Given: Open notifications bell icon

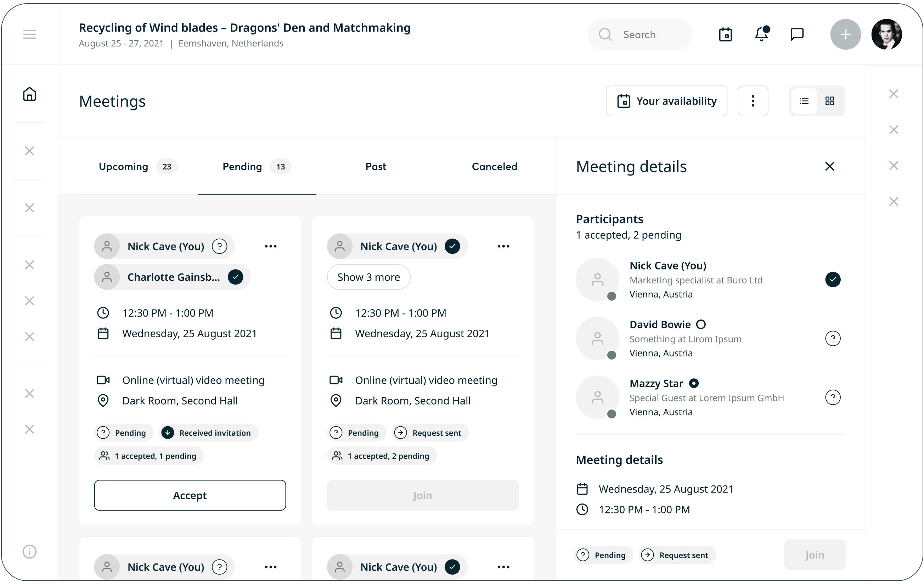Looking at the screenshot, I should point(761,34).
